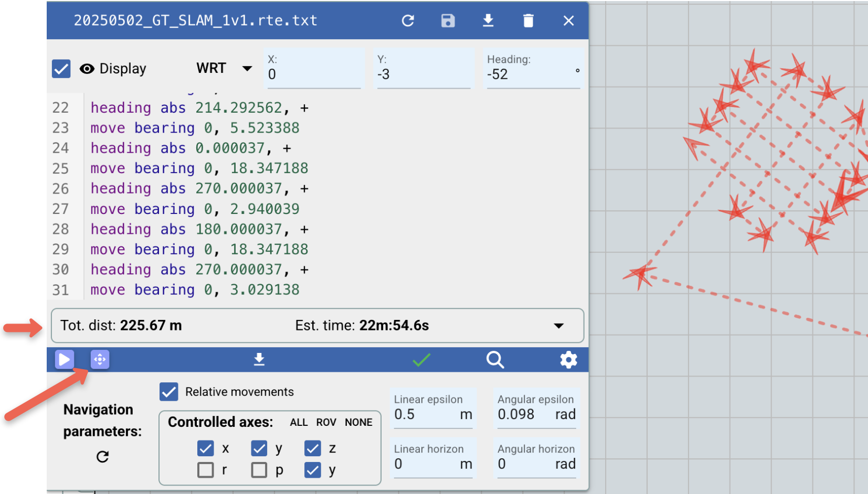The image size is (868, 494).
Task: Open the WRT dropdown
Action: click(247, 69)
